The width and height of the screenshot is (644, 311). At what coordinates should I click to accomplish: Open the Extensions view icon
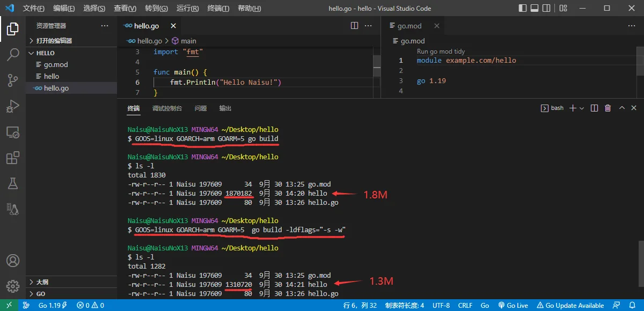click(13, 158)
